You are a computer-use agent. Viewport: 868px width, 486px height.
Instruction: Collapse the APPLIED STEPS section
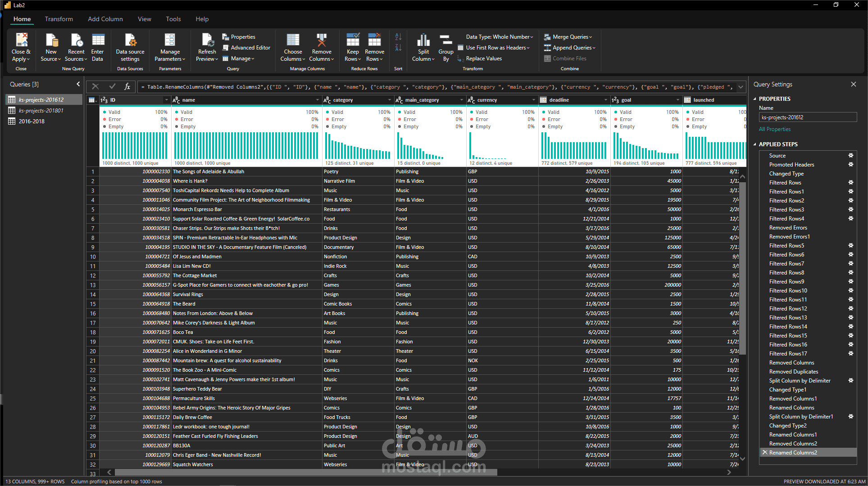(x=755, y=144)
